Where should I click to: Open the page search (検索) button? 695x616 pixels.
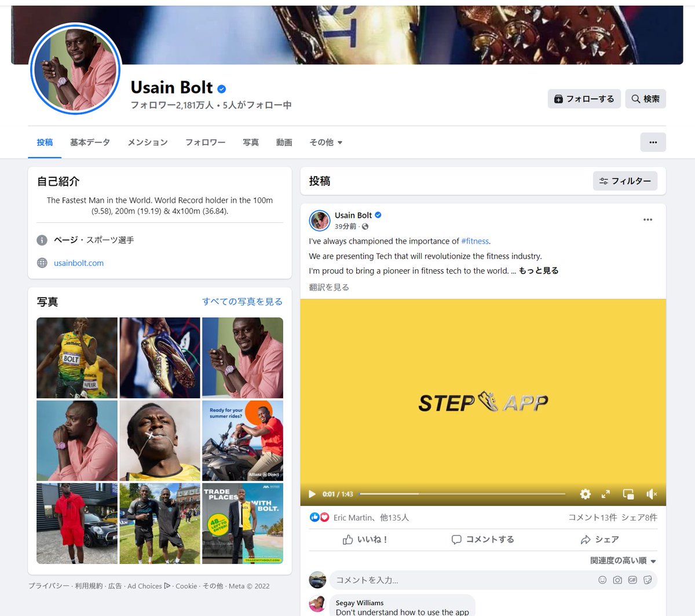pyautogui.click(x=645, y=99)
